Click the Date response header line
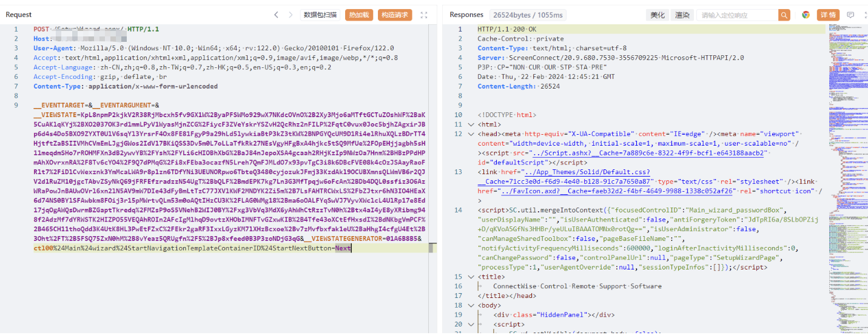 546,77
